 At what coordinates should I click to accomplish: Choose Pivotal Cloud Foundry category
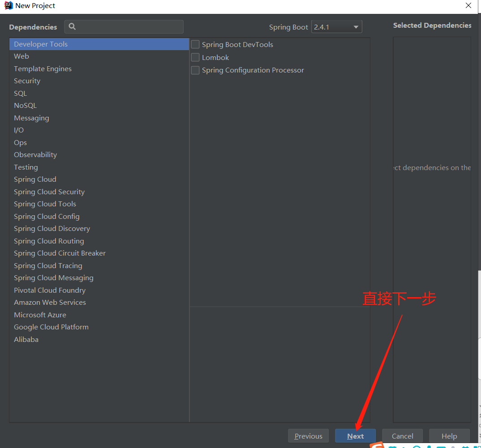click(99, 290)
